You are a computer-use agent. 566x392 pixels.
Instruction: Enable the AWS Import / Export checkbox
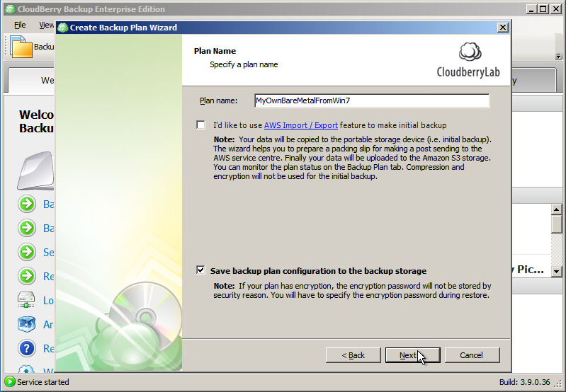pos(200,125)
